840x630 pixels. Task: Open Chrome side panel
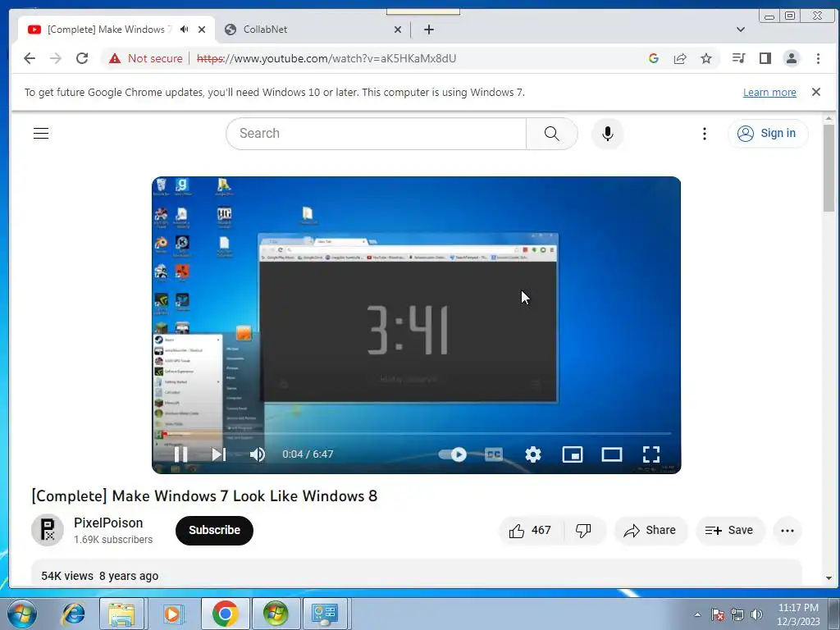(765, 58)
